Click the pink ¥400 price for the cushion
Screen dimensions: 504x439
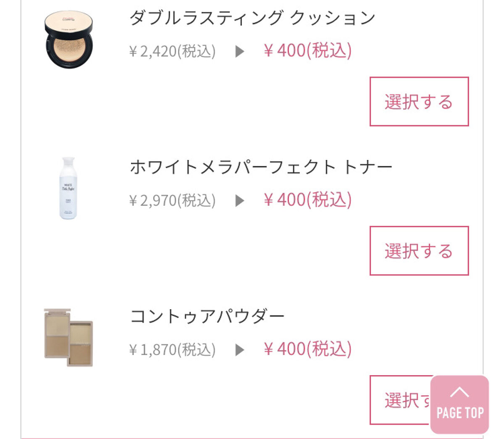point(307,51)
